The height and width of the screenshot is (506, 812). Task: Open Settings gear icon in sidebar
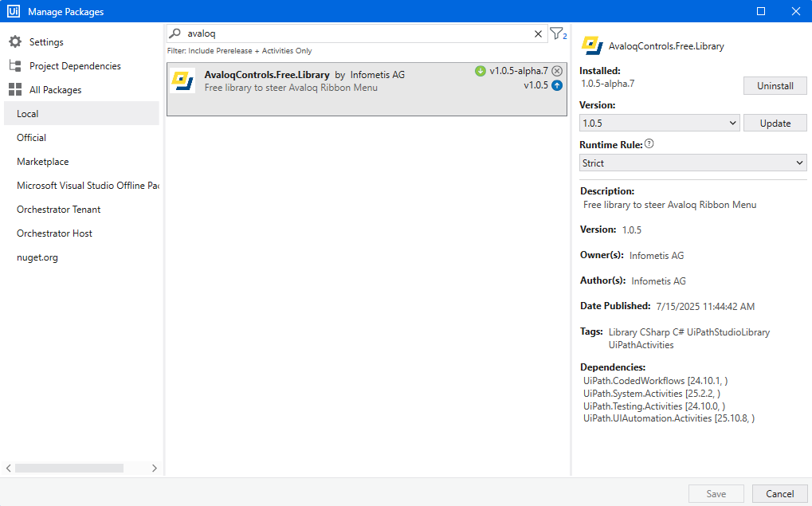point(15,42)
